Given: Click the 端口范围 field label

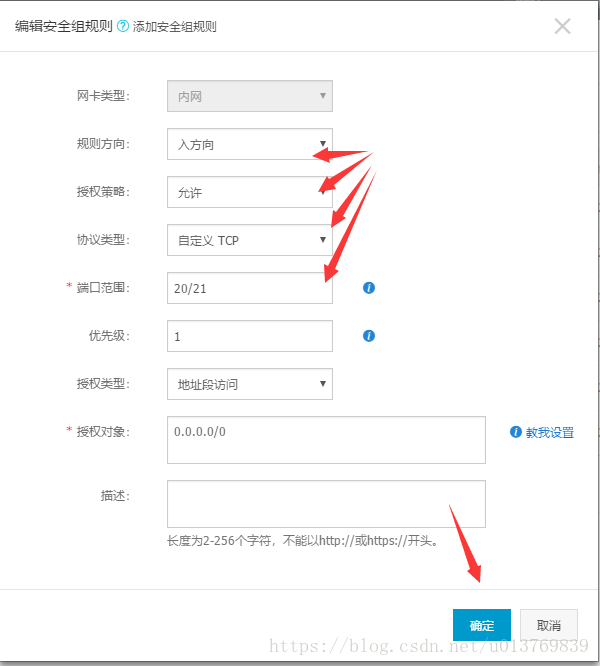Looking at the screenshot, I should [x=103, y=288].
